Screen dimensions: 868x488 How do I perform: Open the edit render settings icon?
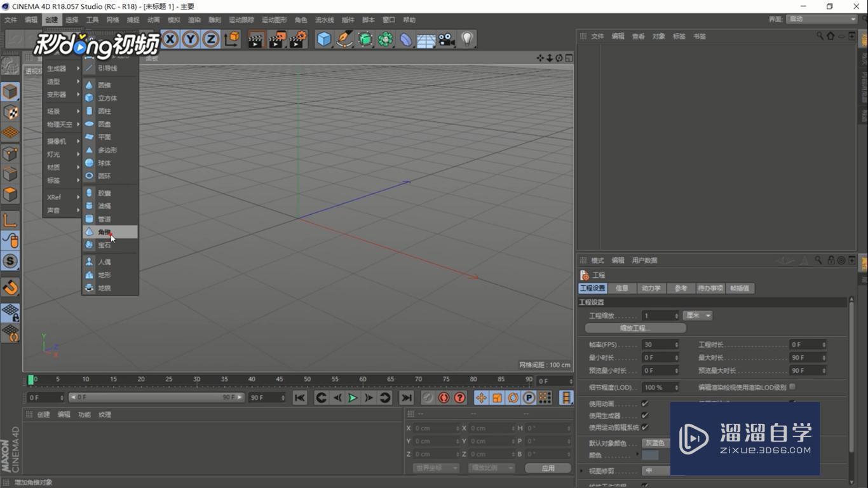pyautogui.click(x=297, y=39)
